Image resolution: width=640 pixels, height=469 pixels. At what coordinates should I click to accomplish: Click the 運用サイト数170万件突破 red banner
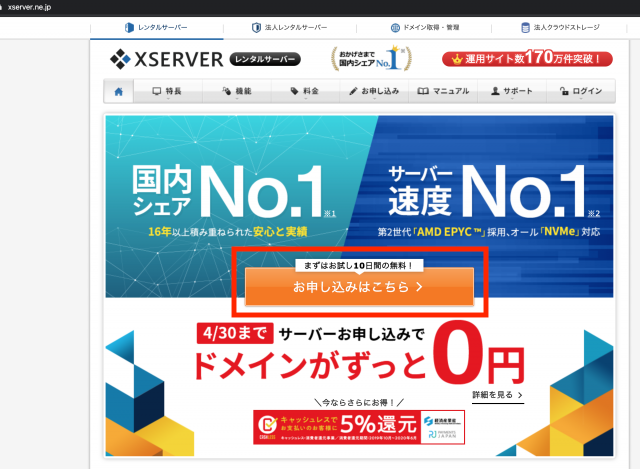coord(527,59)
